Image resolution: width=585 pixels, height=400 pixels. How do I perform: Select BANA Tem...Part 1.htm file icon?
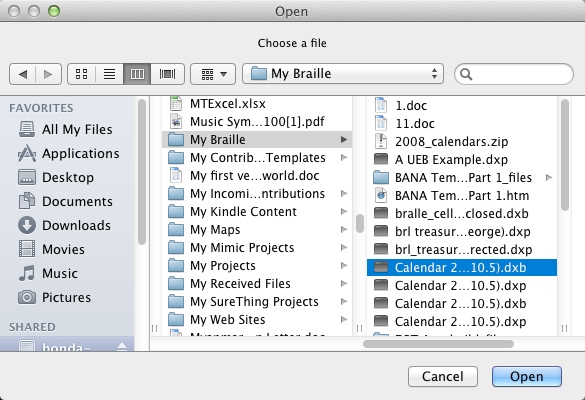pos(381,195)
